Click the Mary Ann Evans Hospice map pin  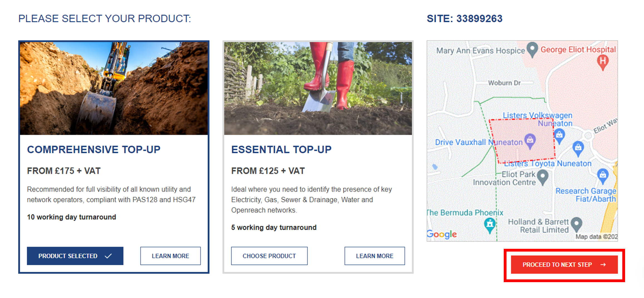click(532, 49)
